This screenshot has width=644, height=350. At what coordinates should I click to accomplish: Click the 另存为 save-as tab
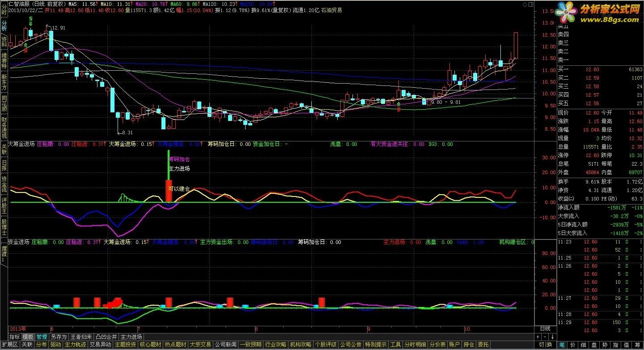pyautogui.click(x=59, y=337)
